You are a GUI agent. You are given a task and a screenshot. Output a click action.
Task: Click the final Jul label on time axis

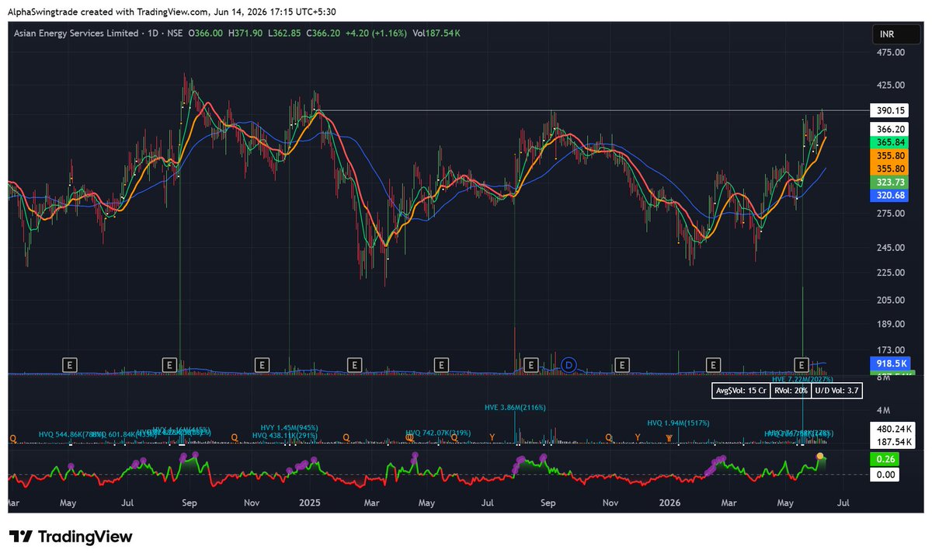pyautogui.click(x=843, y=503)
